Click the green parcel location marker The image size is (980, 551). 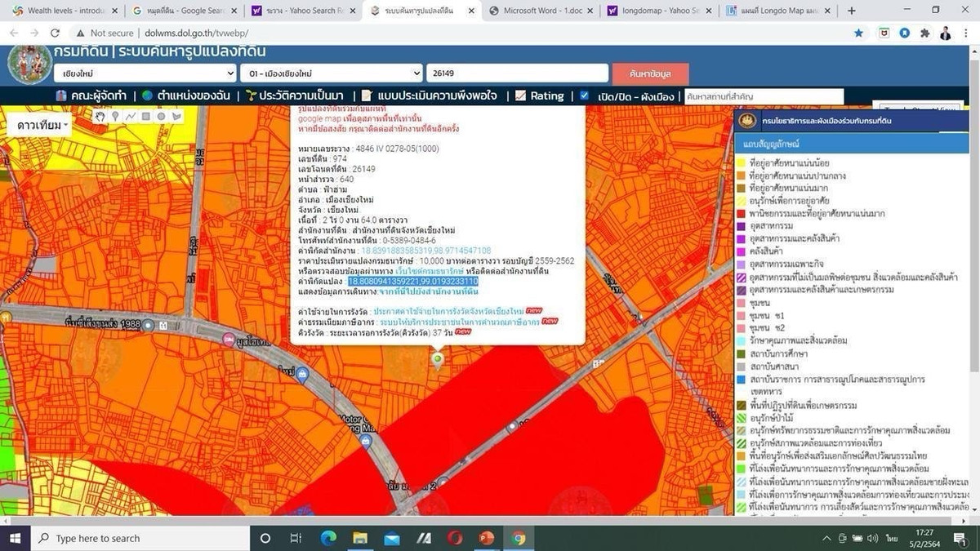pyautogui.click(x=439, y=359)
